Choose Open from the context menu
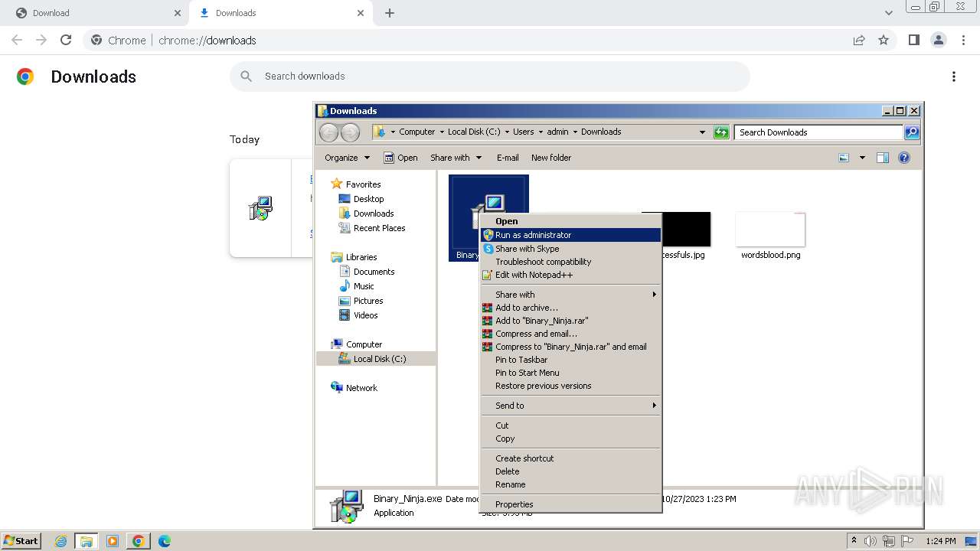The height and width of the screenshot is (551, 980). pyautogui.click(x=570, y=221)
